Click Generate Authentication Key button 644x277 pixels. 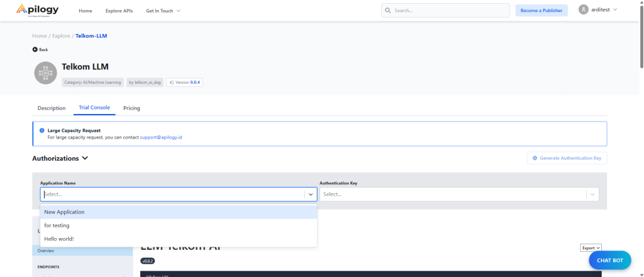pyautogui.click(x=567, y=158)
